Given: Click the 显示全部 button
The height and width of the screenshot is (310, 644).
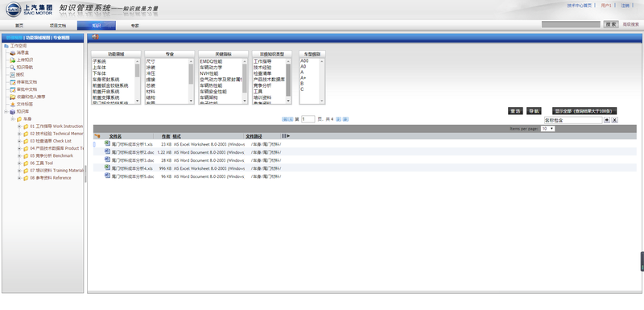Looking at the screenshot, I should click(584, 111).
